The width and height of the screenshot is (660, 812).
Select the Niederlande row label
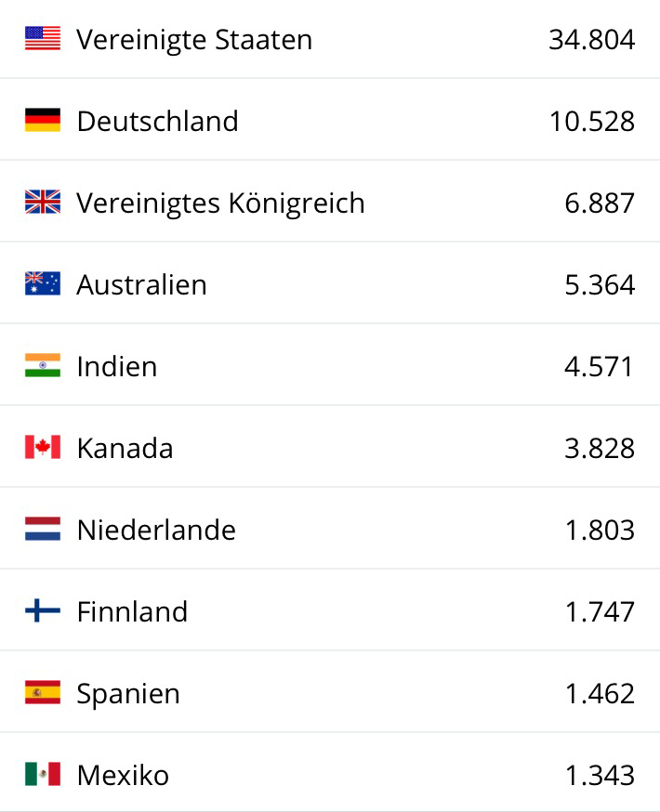tap(156, 530)
